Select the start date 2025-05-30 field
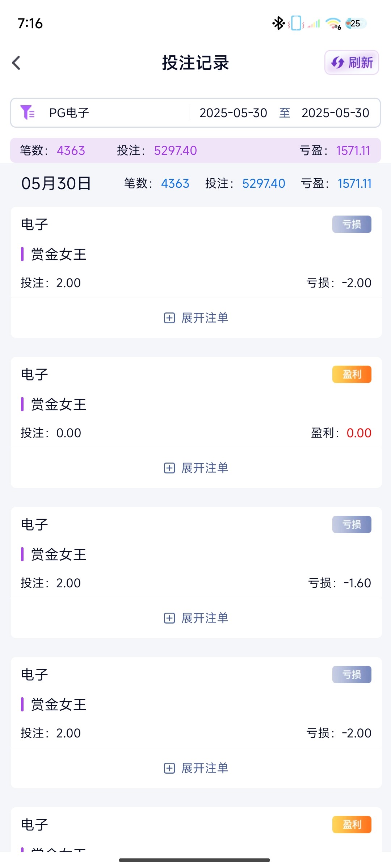Viewport: 391px width, 868px height. (x=233, y=113)
